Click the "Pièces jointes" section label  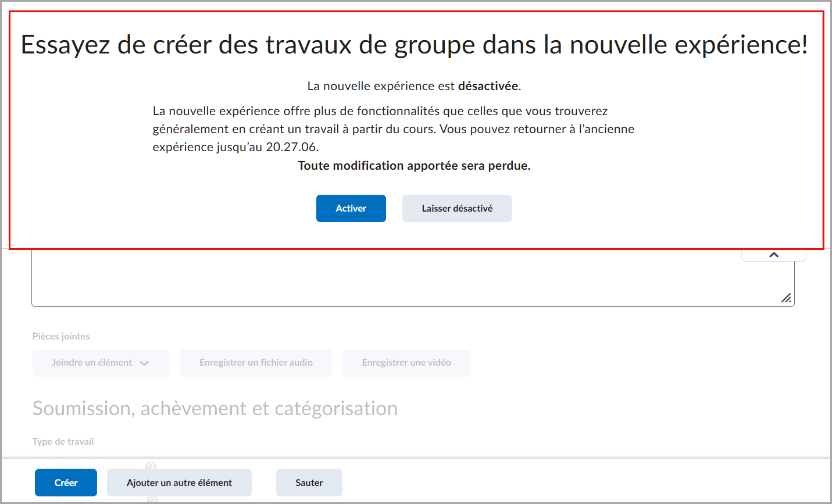(x=60, y=336)
